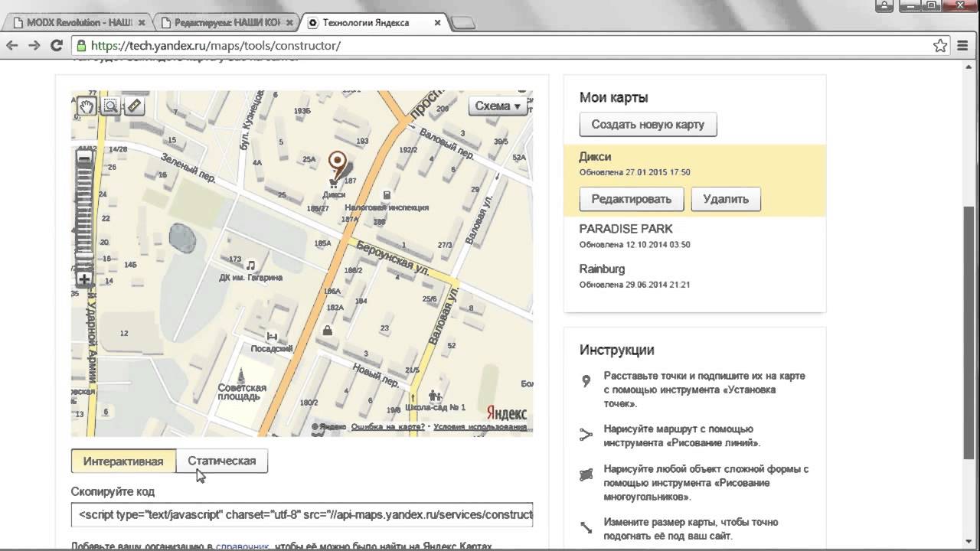Screen dimensions: 980x551
Task: Close the Редактируем: НАШИ КОН tab
Action: click(x=291, y=23)
